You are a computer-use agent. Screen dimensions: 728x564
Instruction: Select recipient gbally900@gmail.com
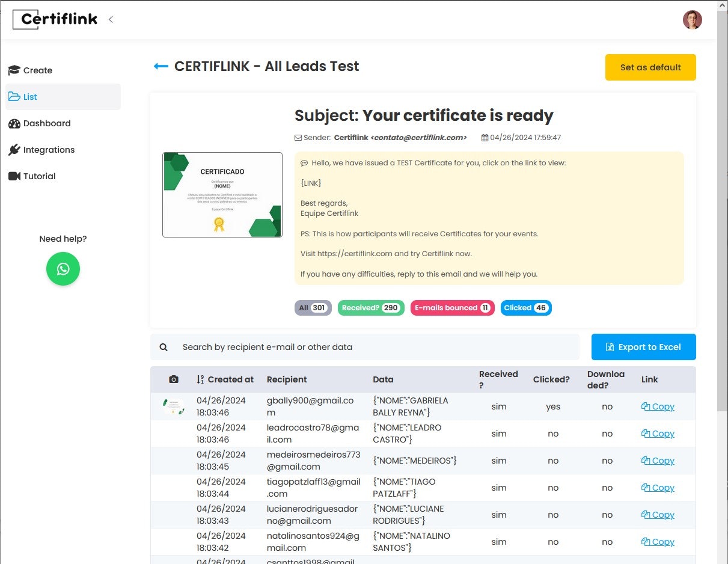click(x=310, y=406)
